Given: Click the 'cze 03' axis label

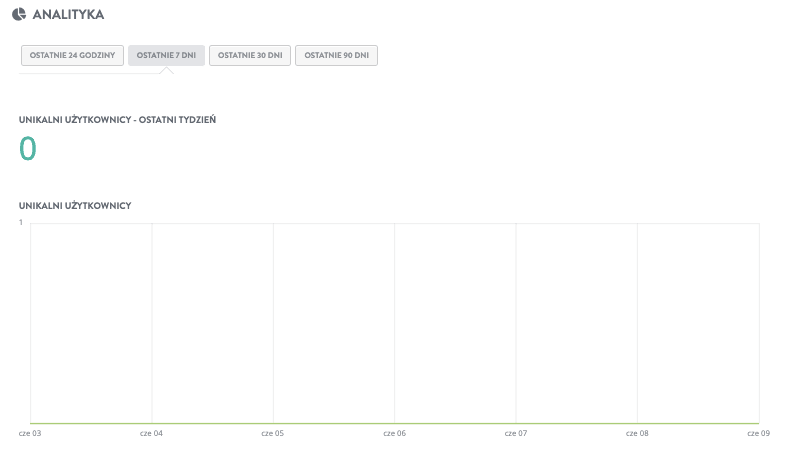Looking at the screenshot, I should coord(30,433).
